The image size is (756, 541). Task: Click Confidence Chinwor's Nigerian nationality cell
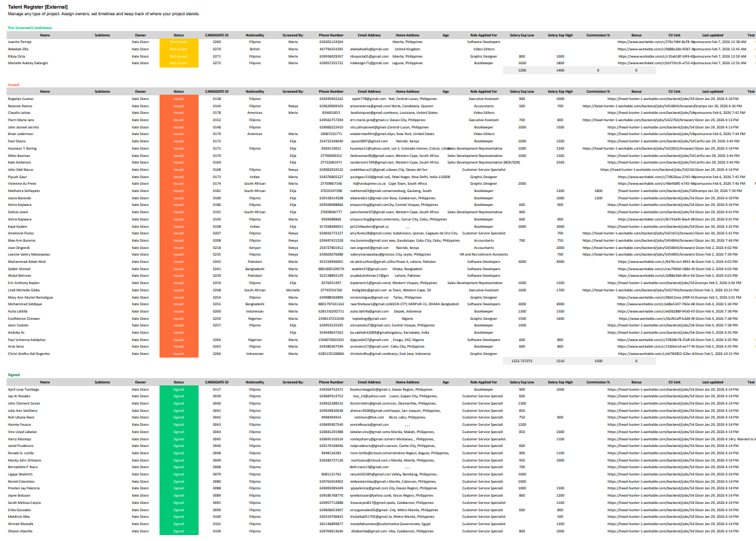pos(255,319)
